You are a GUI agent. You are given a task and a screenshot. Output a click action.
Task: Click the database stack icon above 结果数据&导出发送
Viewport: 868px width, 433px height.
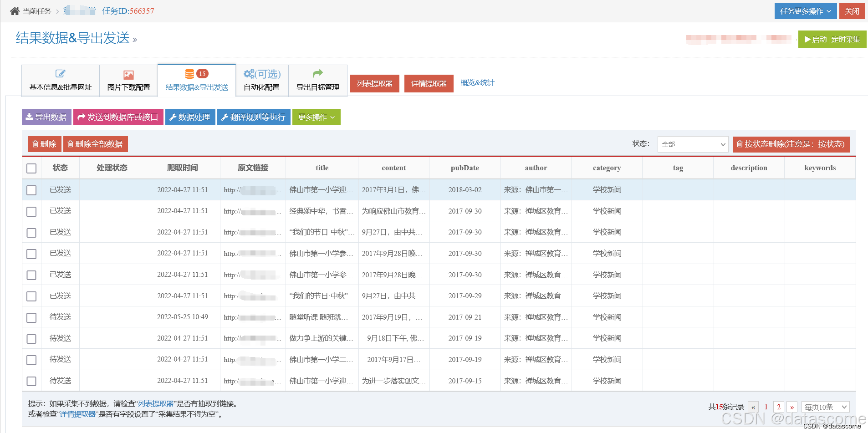point(190,74)
